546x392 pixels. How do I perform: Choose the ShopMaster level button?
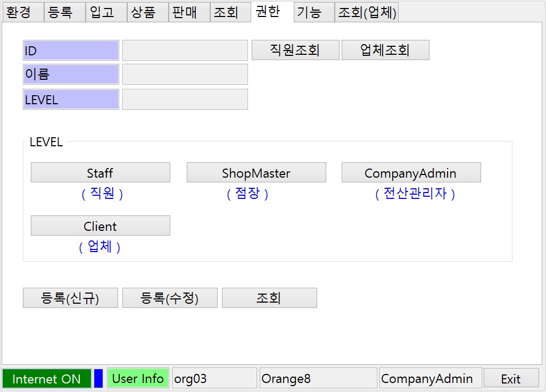(x=257, y=172)
